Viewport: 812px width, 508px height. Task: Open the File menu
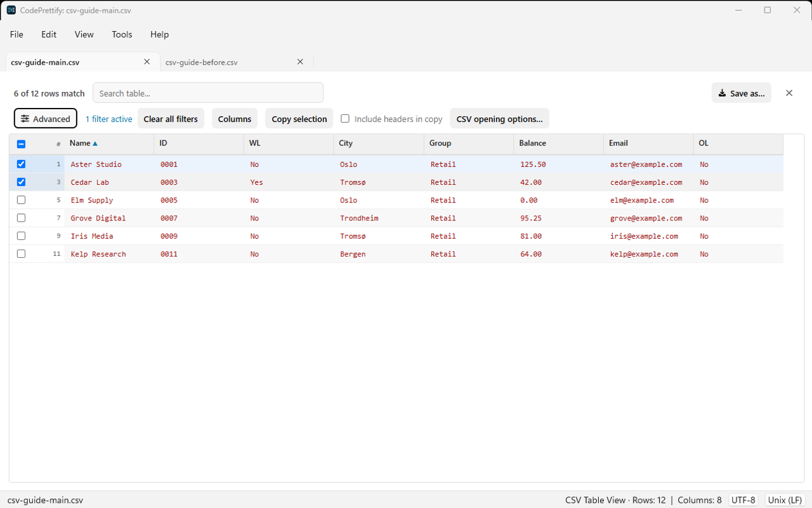(16, 34)
